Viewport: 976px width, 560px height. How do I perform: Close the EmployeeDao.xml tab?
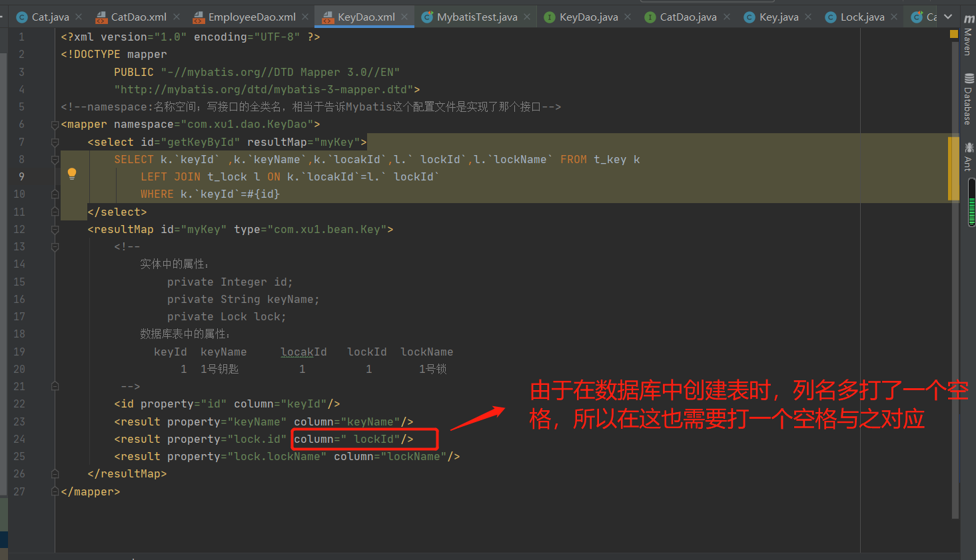click(x=305, y=17)
